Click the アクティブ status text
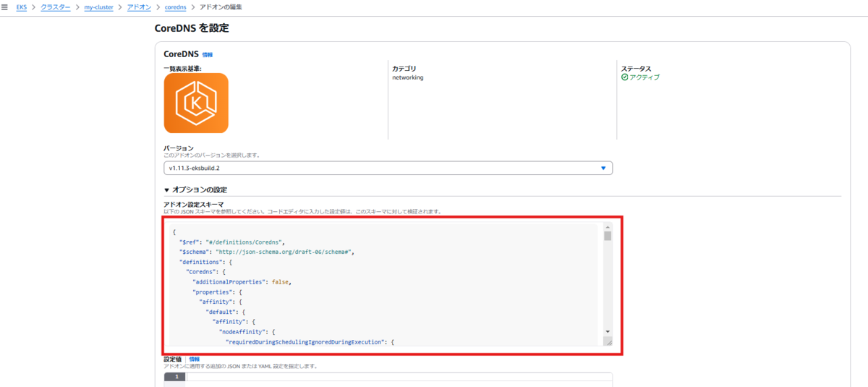The width and height of the screenshot is (868, 387). 644,77
